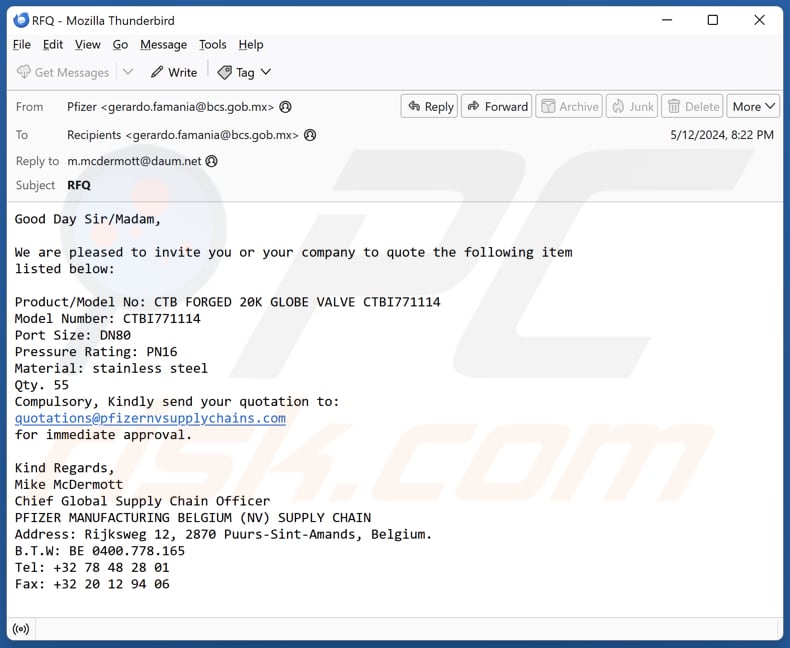This screenshot has height=648, width=790.
Task: Delete the RFQ message
Action: 693,107
